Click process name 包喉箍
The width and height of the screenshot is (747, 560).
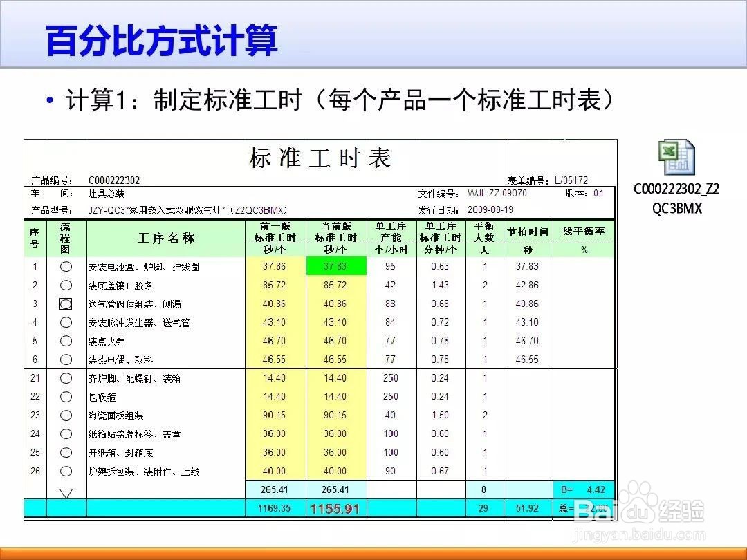pyautogui.click(x=102, y=397)
